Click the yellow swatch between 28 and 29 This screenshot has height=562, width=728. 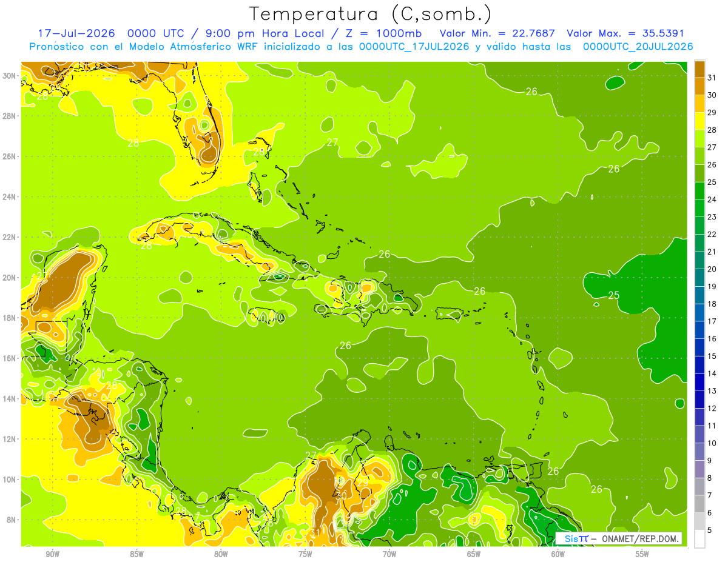699,121
